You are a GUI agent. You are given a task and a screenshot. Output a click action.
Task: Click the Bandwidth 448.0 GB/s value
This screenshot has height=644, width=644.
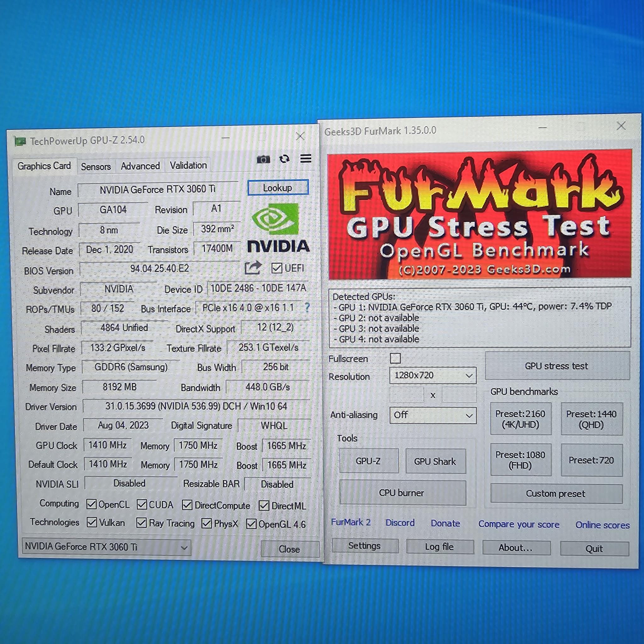click(x=268, y=387)
